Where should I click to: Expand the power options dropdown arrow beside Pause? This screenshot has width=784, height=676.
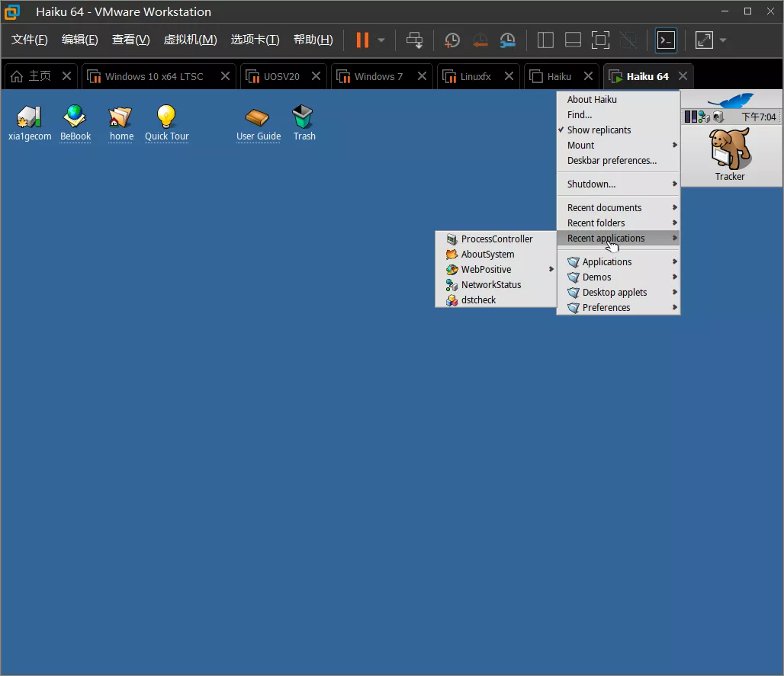381,40
